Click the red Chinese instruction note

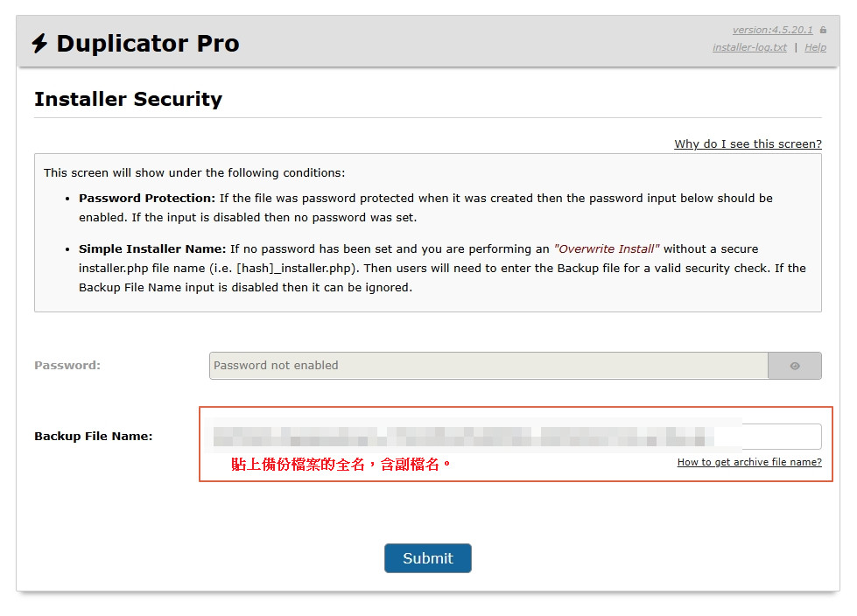point(341,464)
